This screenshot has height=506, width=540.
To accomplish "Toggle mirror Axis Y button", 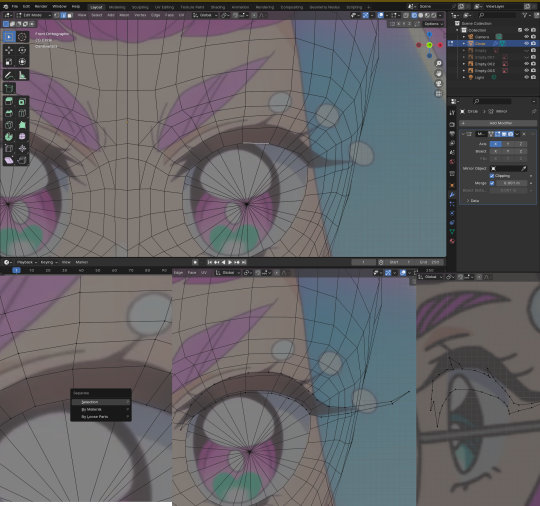I will (508, 144).
